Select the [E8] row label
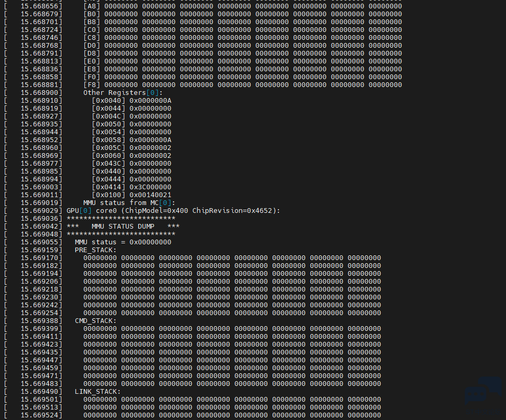The height and width of the screenshot is (420, 506). click(92, 69)
